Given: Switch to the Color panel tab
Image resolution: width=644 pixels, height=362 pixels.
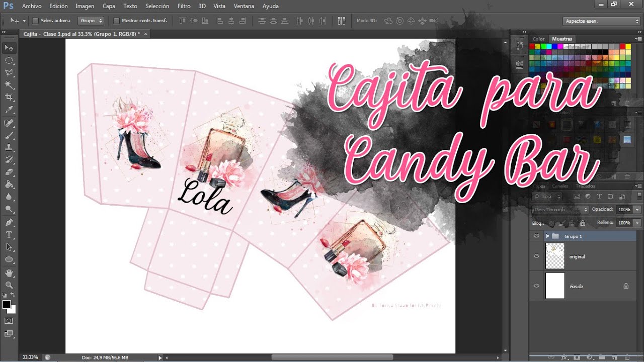Looking at the screenshot, I should click(x=539, y=39).
